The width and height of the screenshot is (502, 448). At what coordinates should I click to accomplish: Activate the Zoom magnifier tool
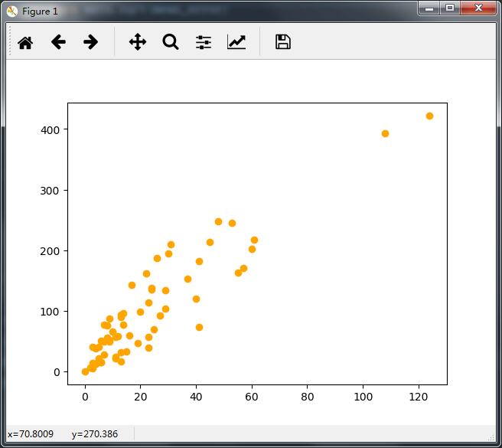coord(171,42)
